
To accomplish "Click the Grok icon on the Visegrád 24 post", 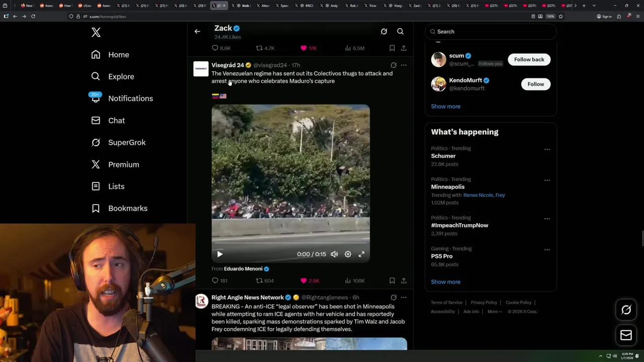I will pos(393,65).
